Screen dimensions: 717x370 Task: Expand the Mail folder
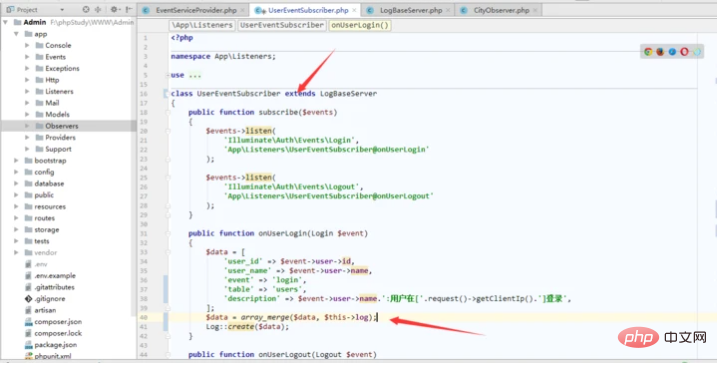click(27, 103)
